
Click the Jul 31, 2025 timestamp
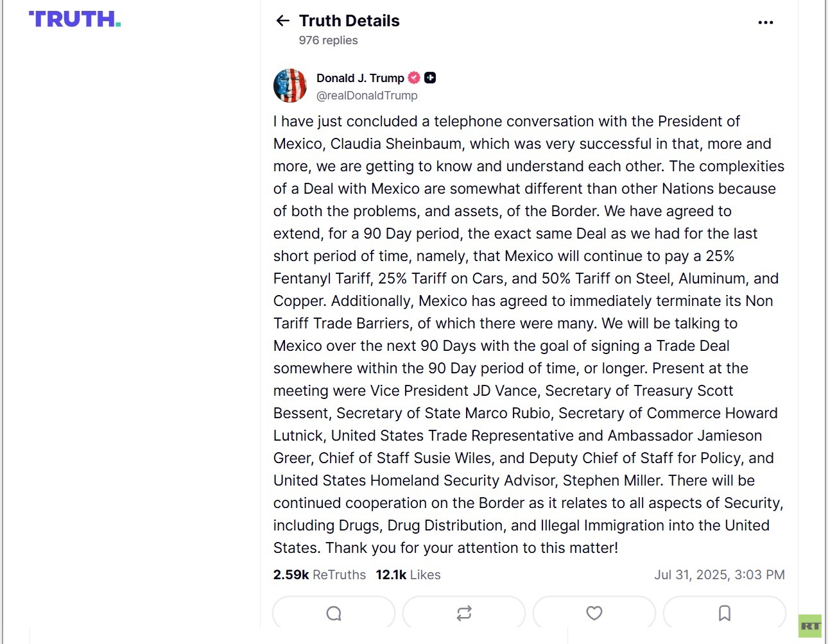click(719, 575)
